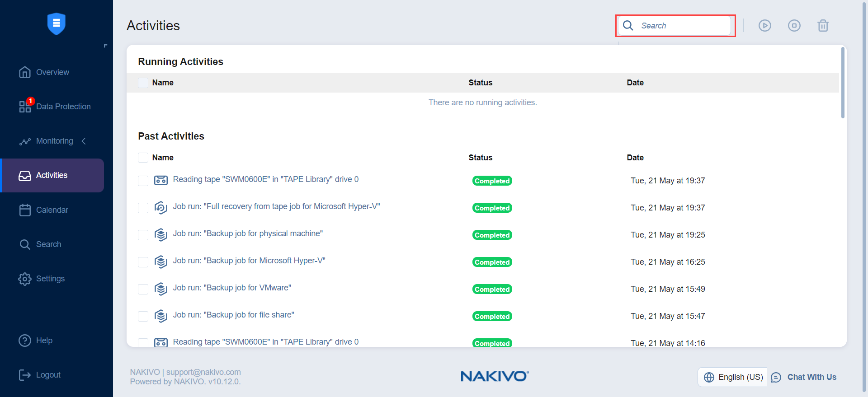The image size is (868, 397).
Task: Open the Backup job for physical machine link
Action: [247, 234]
